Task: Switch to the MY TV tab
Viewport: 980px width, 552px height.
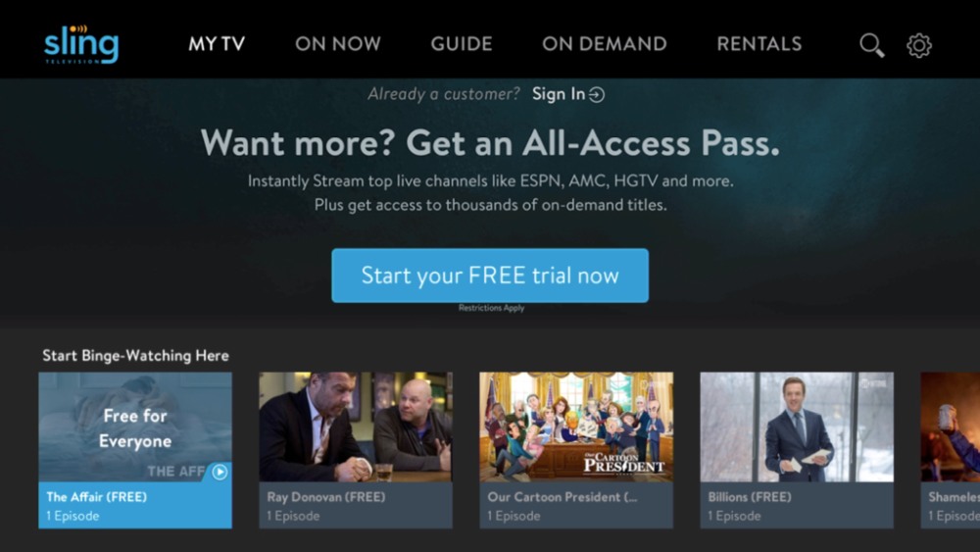Action: click(217, 44)
